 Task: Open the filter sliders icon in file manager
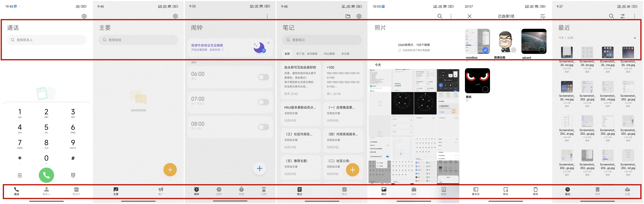point(623,16)
